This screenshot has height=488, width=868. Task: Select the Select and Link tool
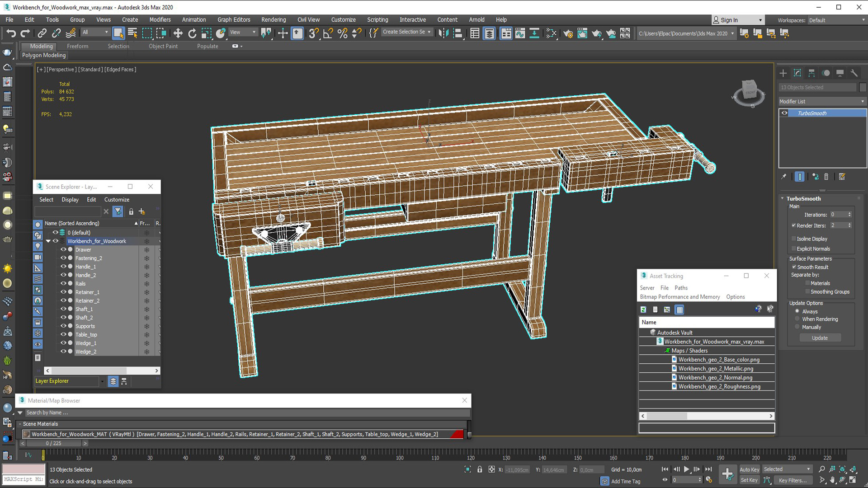pyautogui.click(x=42, y=33)
